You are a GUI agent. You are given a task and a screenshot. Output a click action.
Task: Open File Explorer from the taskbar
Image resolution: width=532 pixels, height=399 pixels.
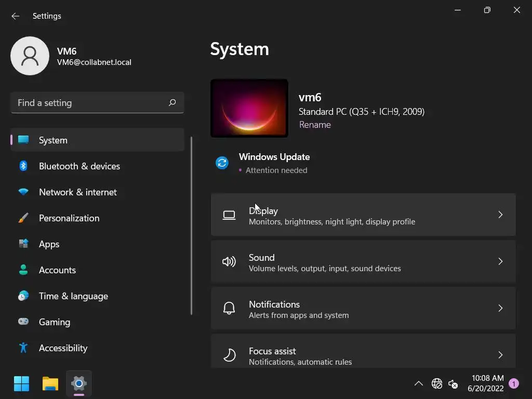[50, 384]
